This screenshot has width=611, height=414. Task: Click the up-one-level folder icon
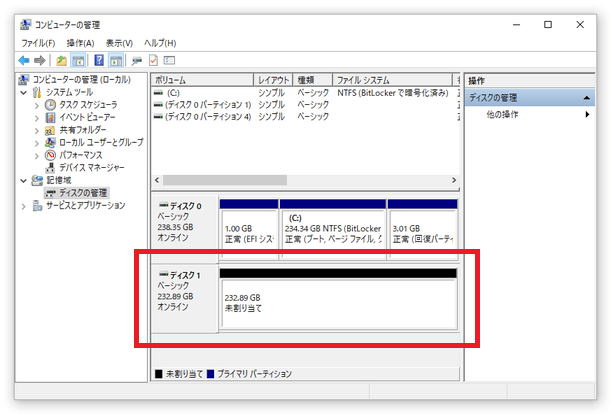pyautogui.click(x=62, y=61)
